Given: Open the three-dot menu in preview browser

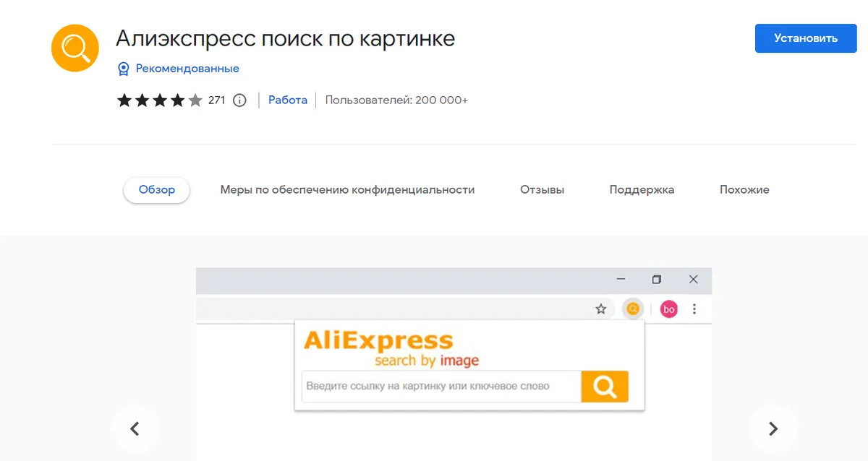Looking at the screenshot, I should tap(694, 309).
